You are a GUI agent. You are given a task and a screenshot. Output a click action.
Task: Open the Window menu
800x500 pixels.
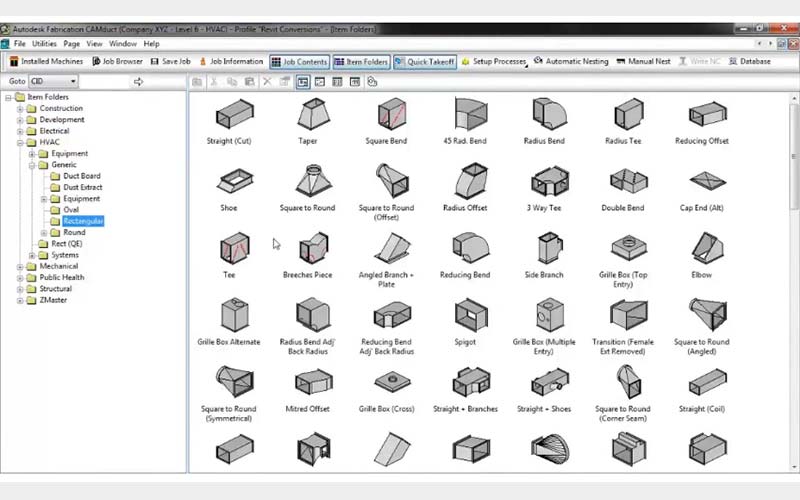[123, 44]
